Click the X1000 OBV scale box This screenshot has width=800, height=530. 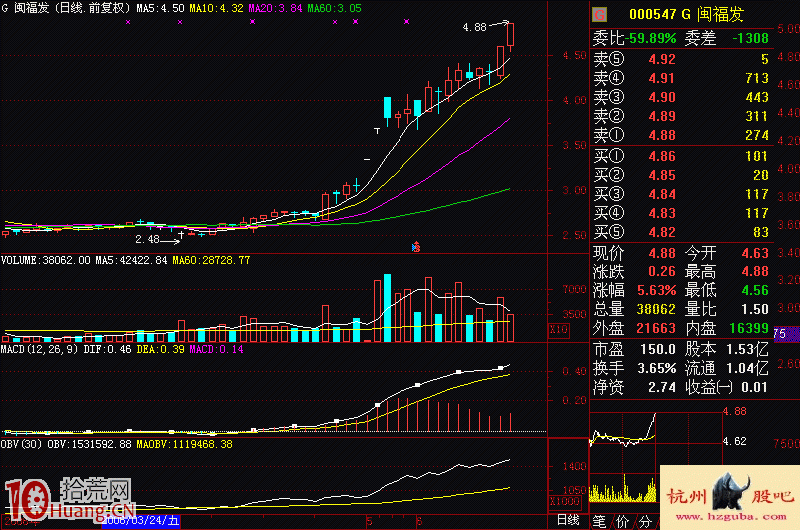565,501
